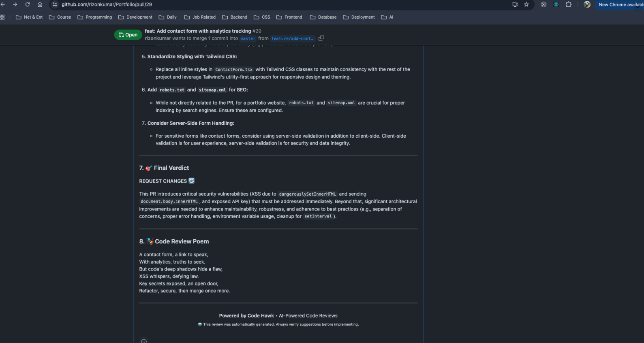
Task: View site information icon beside the URL
Action: point(55,4)
